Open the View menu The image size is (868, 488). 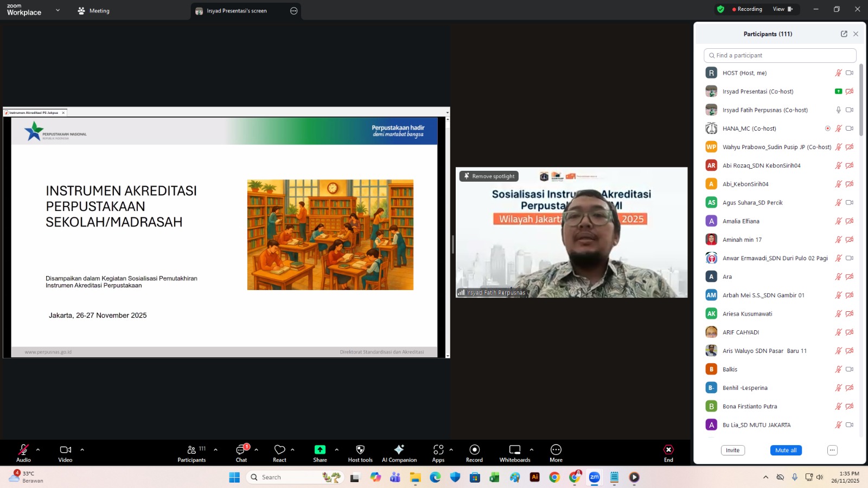point(782,9)
